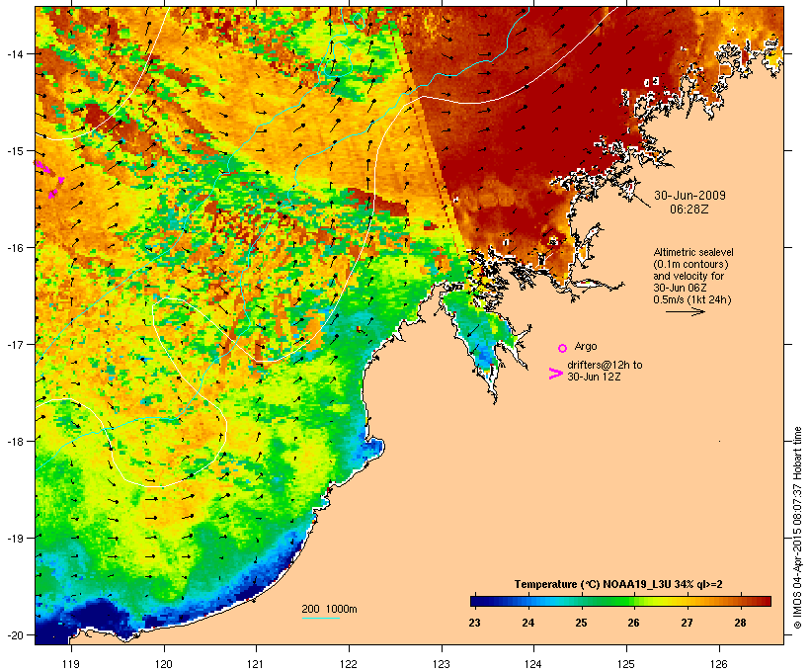Click the '120' longitude axis label

point(164,664)
